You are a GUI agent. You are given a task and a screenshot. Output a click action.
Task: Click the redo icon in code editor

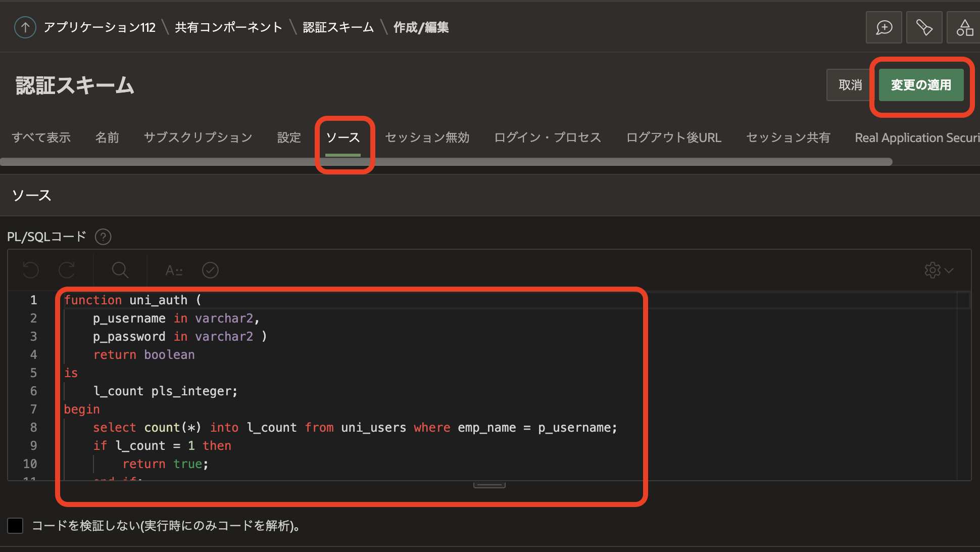click(x=67, y=270)
